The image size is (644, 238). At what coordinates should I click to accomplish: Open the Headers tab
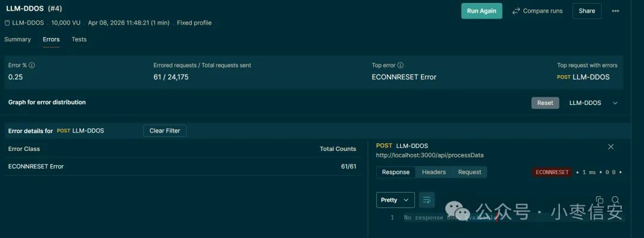(x=434, y=172)
